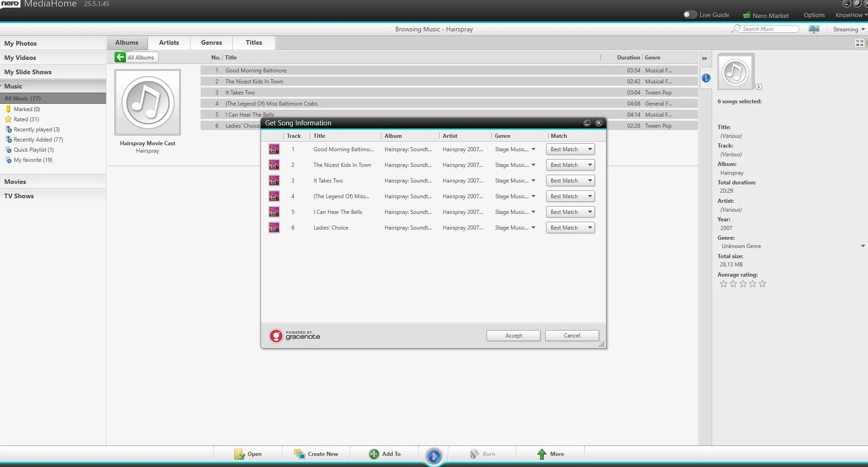Click cover art icon for Ladies' Choice

pos(274,228)
